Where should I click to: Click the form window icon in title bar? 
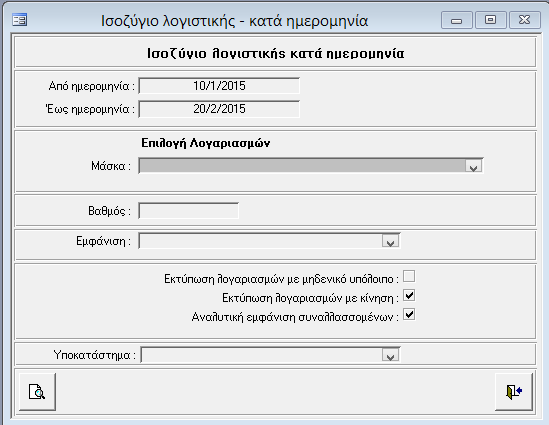pyautogui.click(x=20, y=20)
